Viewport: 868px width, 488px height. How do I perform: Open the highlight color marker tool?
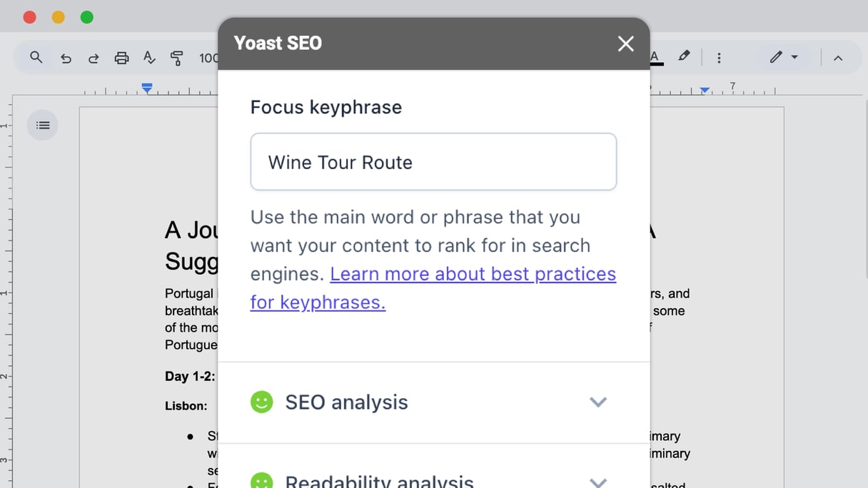coord(684,56)
